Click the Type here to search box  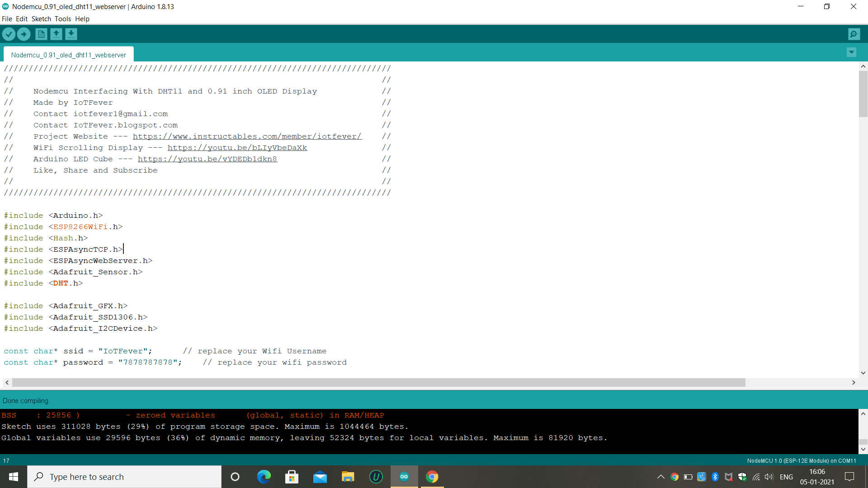click(124, 477)
